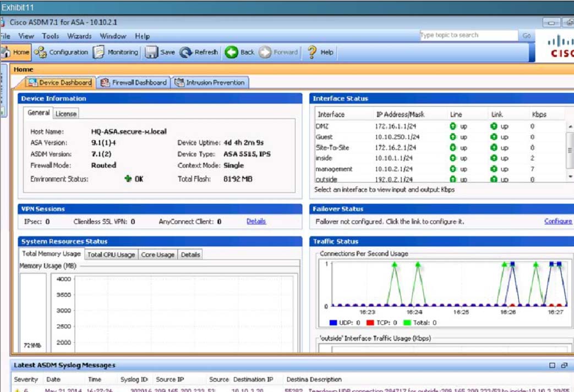Open the View menu

coord(26,36)
